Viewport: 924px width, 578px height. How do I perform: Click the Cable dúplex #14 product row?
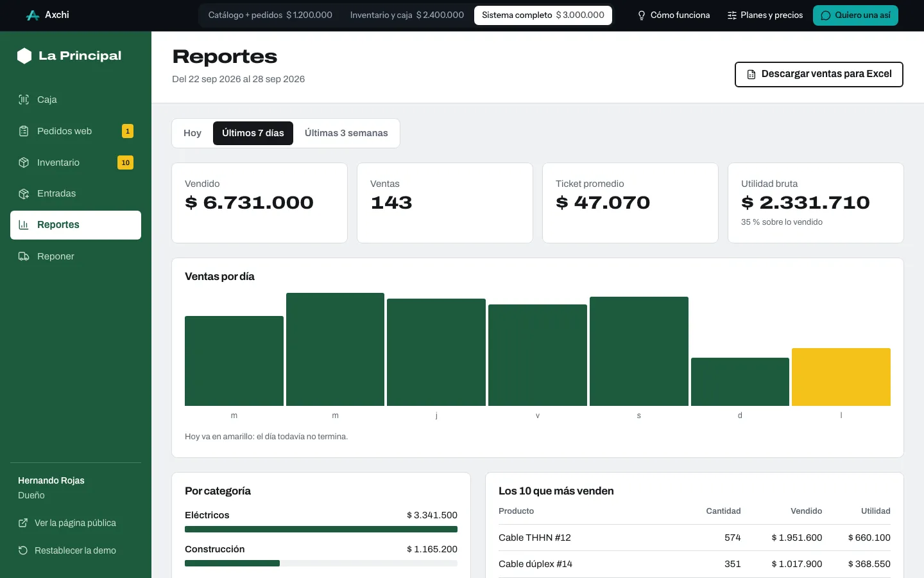[694, 564]
